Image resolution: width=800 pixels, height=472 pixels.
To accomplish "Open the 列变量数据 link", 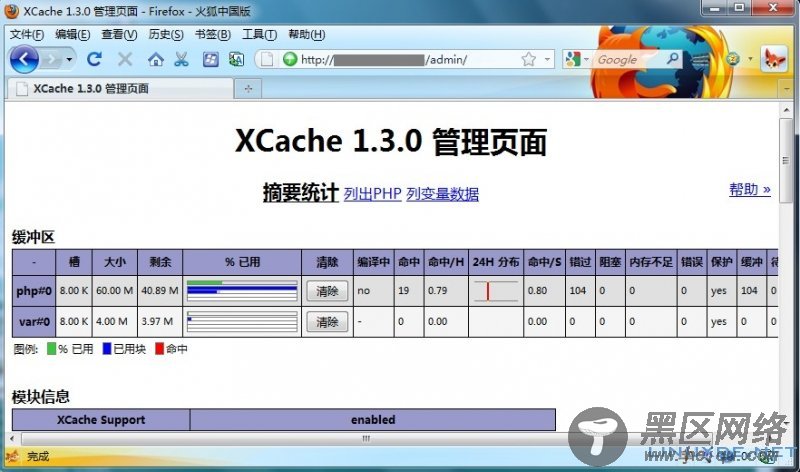I will coord(442,194).
